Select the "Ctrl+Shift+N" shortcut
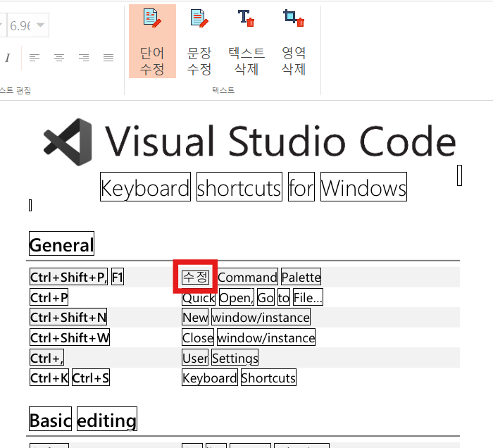This screenshot has width=493, height=448. [68, 317]
